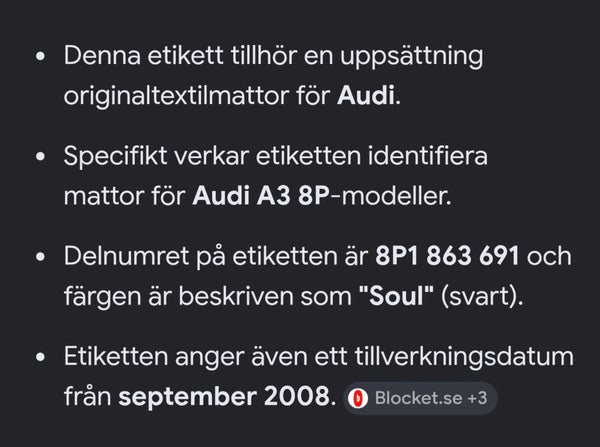Click the word uppsättning
Screen dimensions: 600x447
click(x=412, y=57)
